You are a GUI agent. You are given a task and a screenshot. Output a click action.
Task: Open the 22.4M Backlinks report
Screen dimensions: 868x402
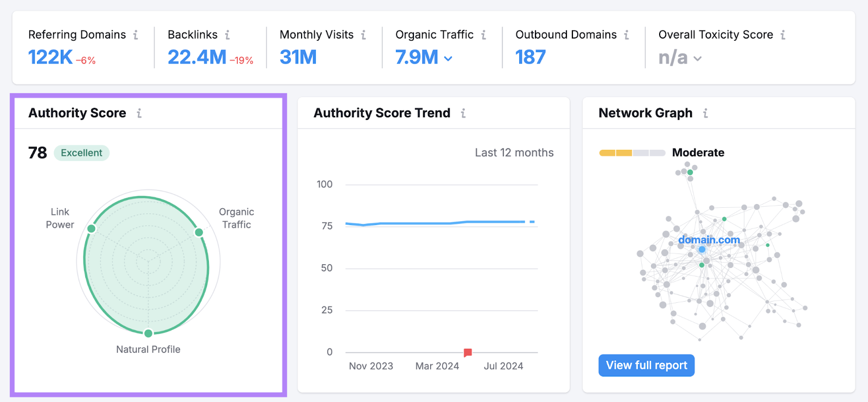coord(196,57)
